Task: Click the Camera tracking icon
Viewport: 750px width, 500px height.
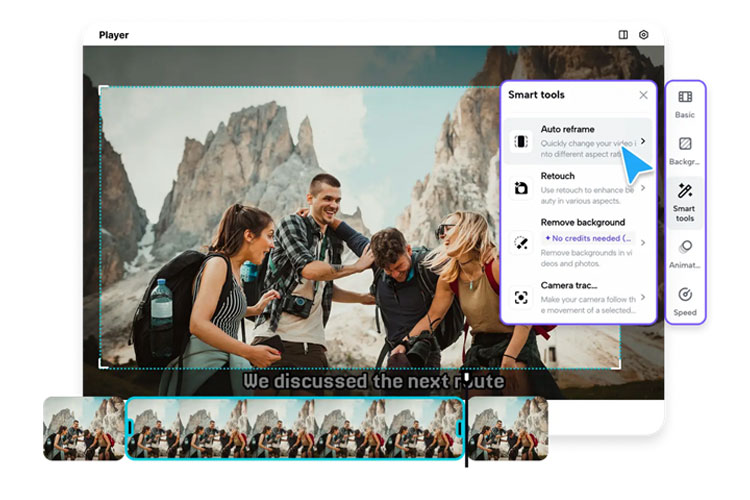Action: [x=521, y=297]
